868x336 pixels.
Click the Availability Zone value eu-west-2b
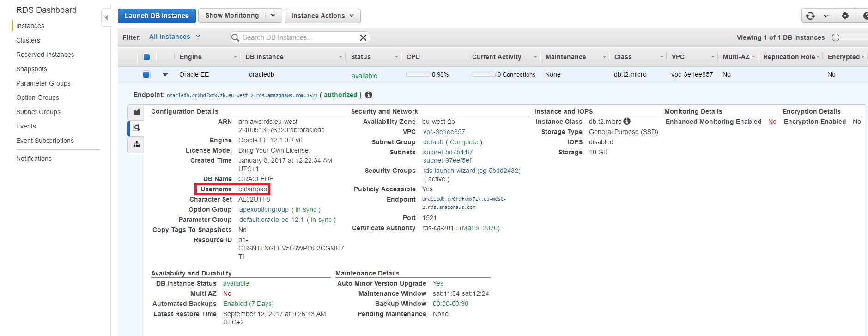pos(438,122)
